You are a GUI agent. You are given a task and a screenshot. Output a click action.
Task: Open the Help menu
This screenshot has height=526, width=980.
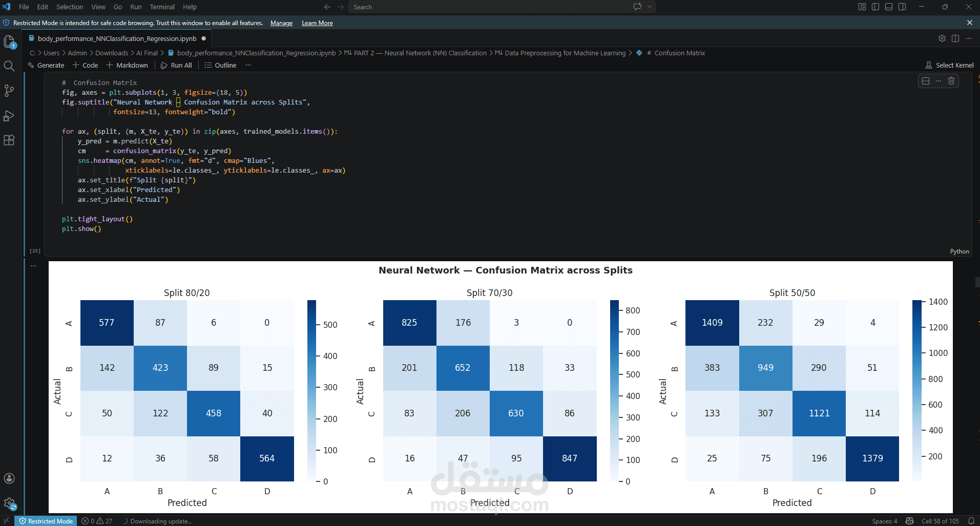tap(190, 7)
